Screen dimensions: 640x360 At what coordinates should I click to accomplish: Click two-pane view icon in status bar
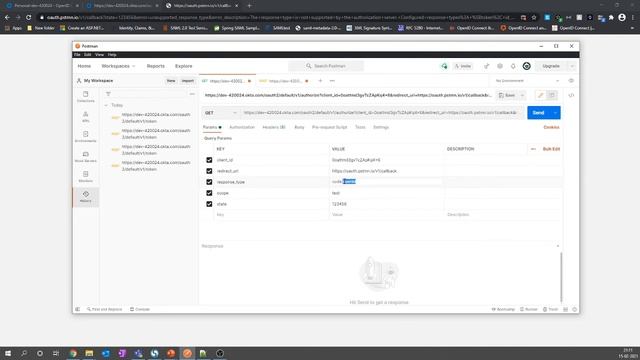565,309
